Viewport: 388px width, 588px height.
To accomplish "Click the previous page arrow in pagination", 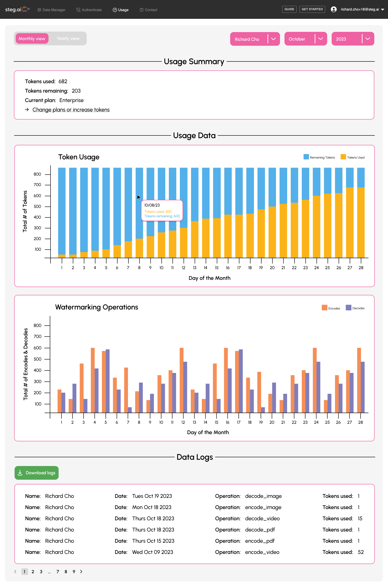I will tap(15, 571).
